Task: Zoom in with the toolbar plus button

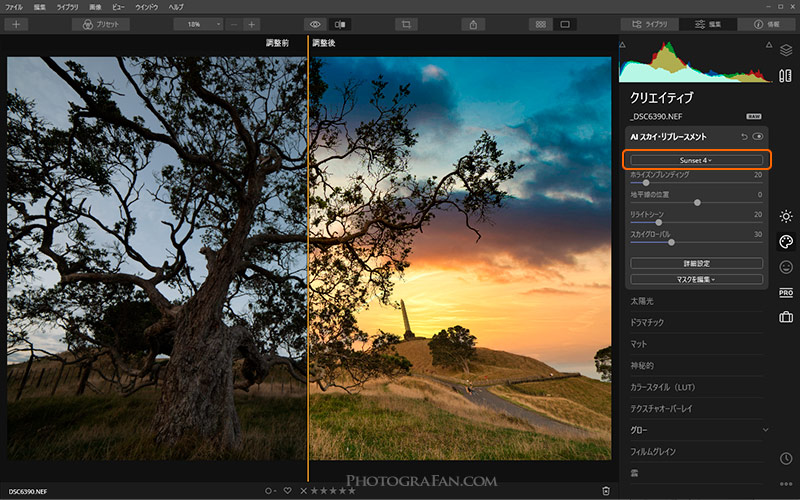Action: tap(252, 24)
